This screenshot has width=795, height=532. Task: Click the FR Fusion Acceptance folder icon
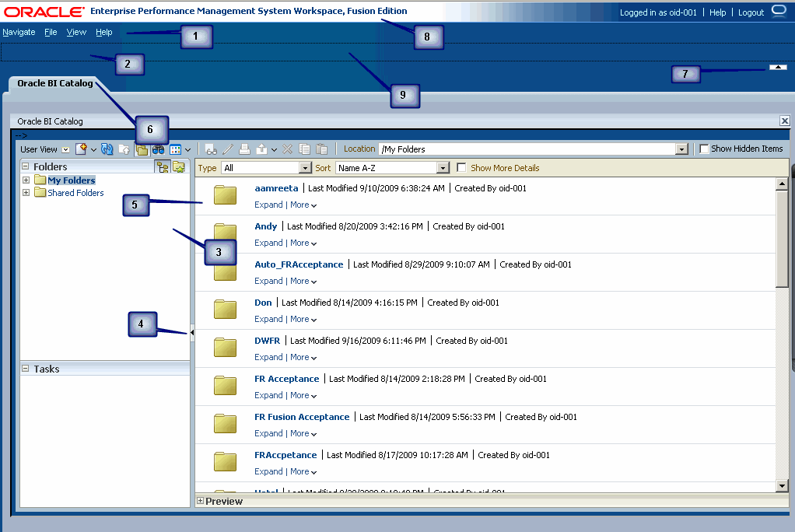tap(225, 423)
